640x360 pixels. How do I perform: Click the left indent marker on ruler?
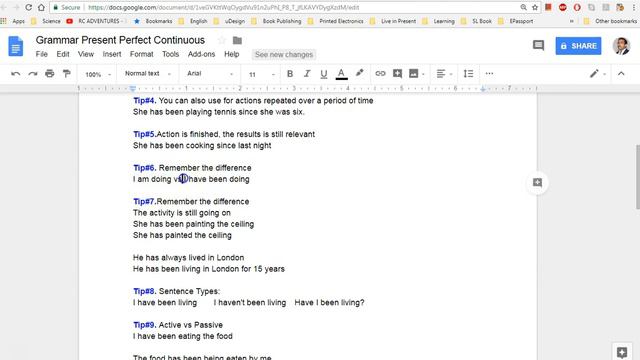tap(133, 89)
